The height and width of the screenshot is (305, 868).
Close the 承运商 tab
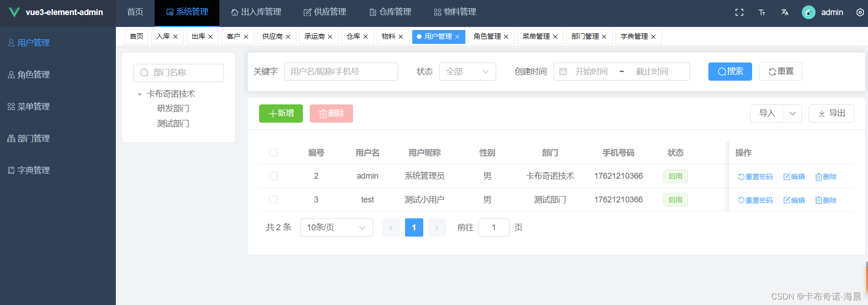coord(330,37)
